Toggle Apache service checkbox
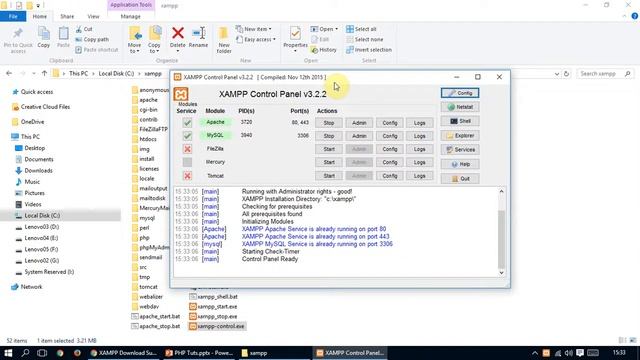 tap(187, 122)
